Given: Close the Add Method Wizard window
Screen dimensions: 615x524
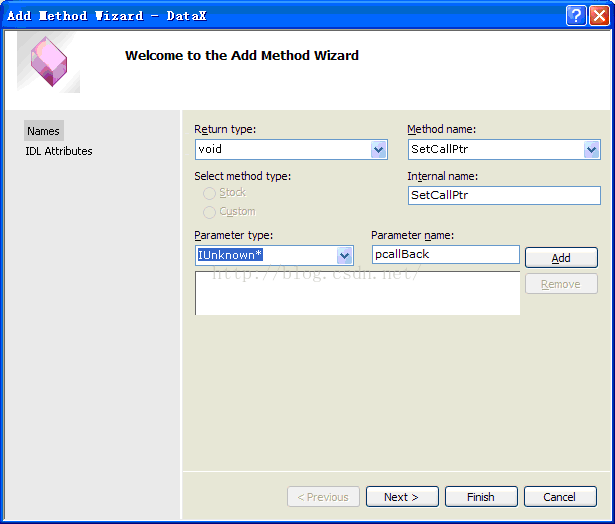Looking at the screenshot, I should 599,16.
